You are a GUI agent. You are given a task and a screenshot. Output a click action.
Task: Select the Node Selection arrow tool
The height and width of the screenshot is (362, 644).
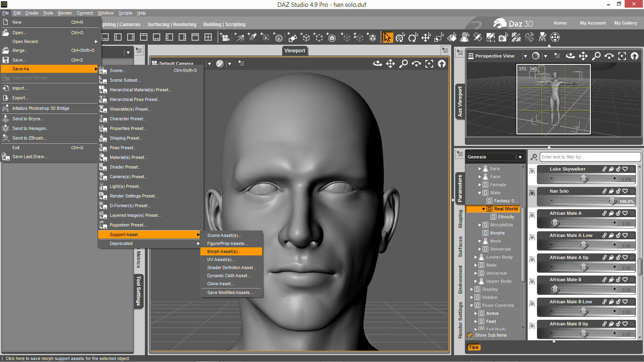point(387,37)
